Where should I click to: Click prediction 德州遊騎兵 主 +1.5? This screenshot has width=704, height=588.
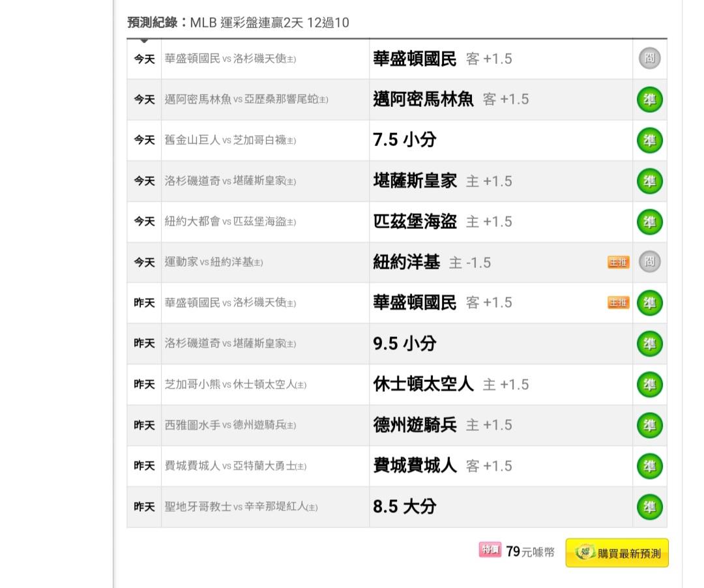[442, 425]
